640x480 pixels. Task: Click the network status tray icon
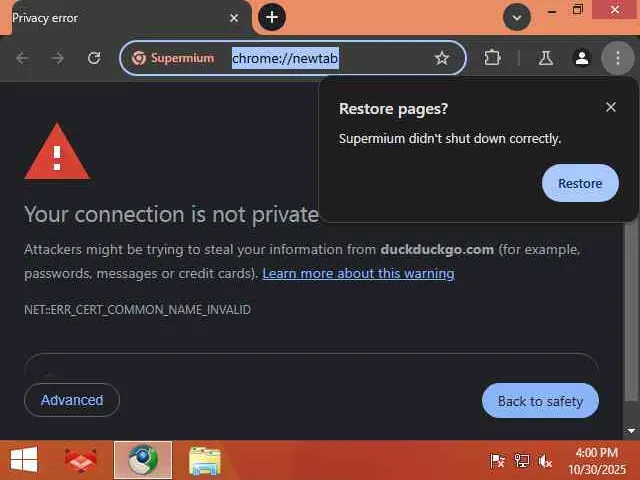521,461
